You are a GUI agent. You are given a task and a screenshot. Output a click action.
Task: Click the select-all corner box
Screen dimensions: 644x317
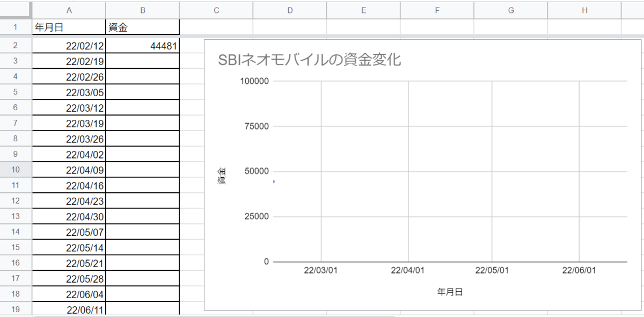pyautogui.click(x=16, y=10)
